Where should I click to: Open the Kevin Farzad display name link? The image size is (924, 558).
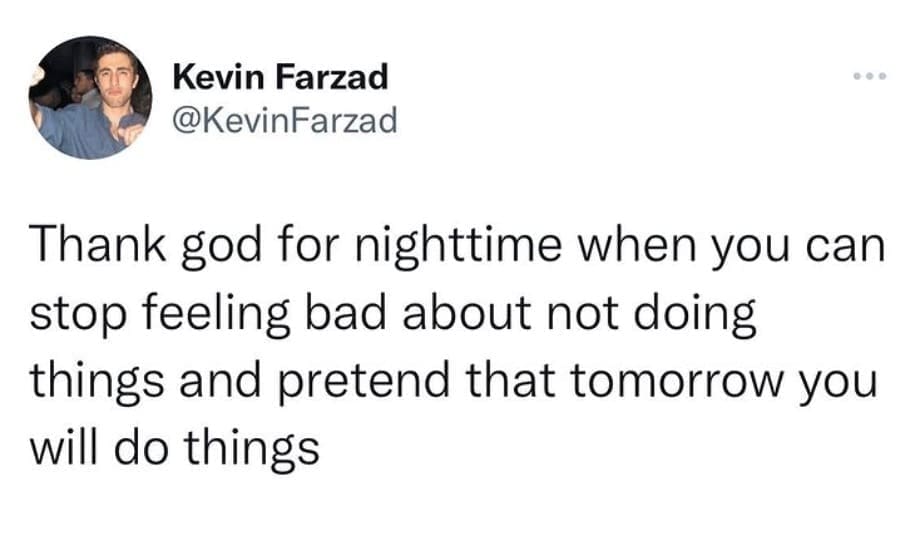tap(280, 76)
